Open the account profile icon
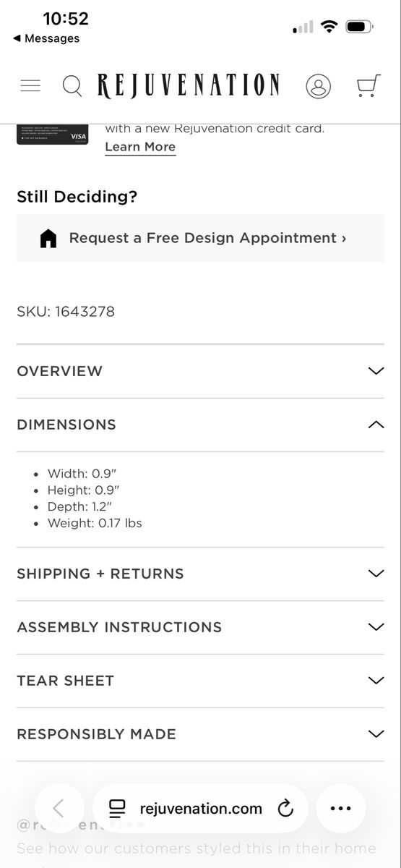Screen dimensions: 401x868 [x=318, y=86]
